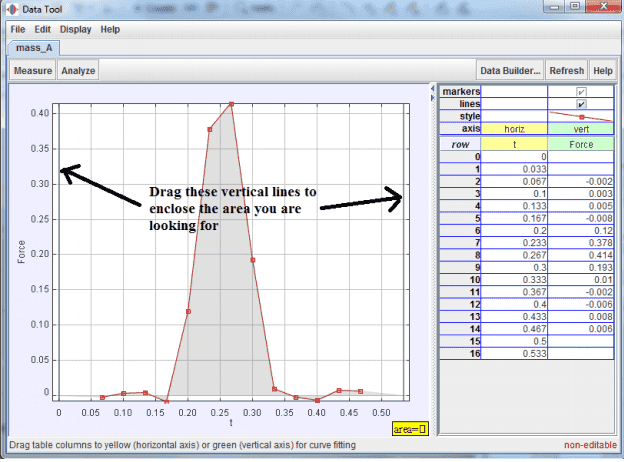Click the split pane collapse-left arrow
Image resolution: width=624 pixels, height=462 pixels.
(431, 87)
